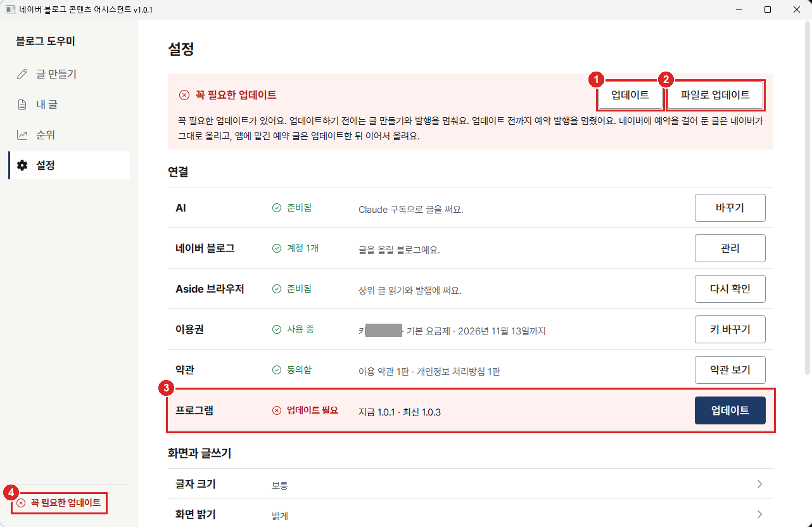Click the text 지금 1.0.1 · 최신 1.0.3

coord(399,412)
